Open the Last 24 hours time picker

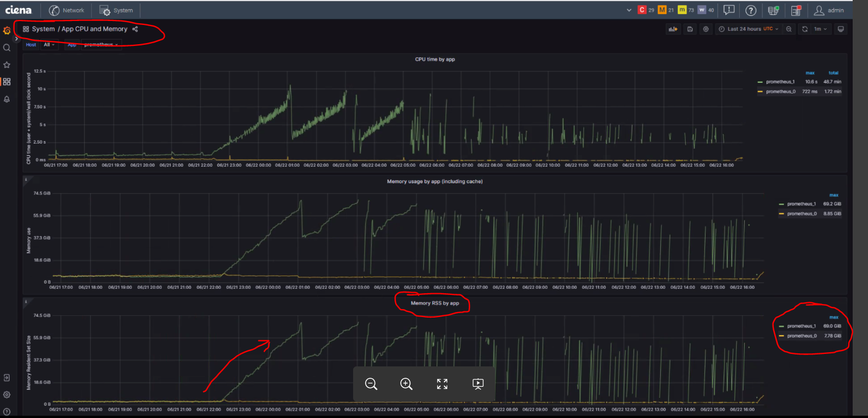click(749, 29)
